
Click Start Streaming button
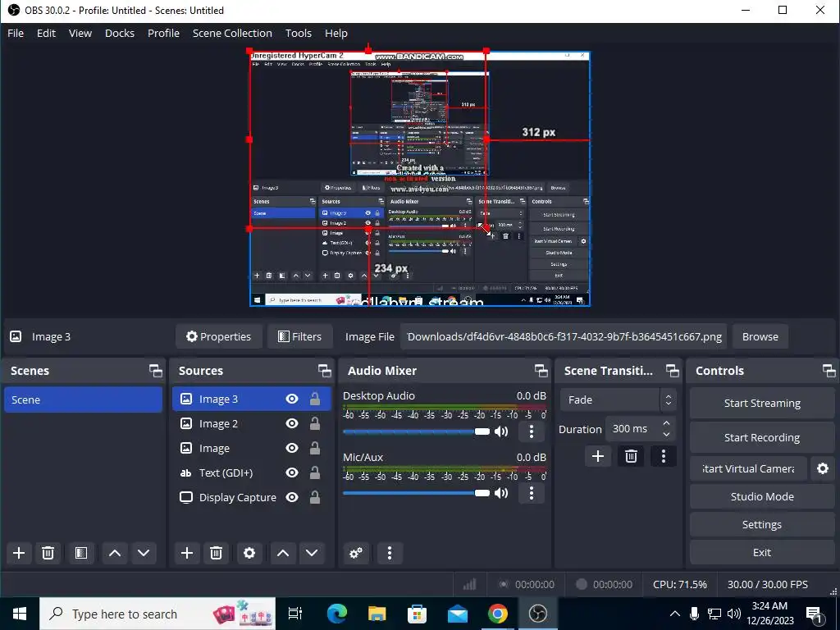coord(762,404)
